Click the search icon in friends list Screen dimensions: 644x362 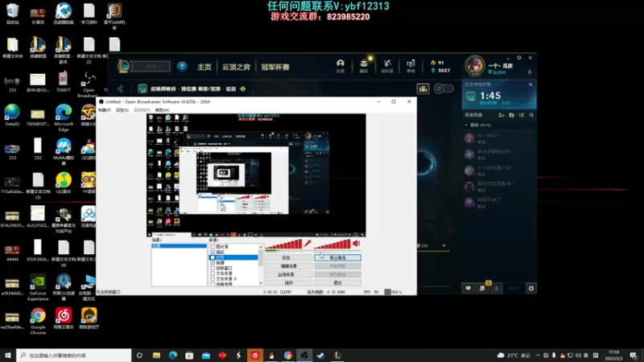coord(531,115)
